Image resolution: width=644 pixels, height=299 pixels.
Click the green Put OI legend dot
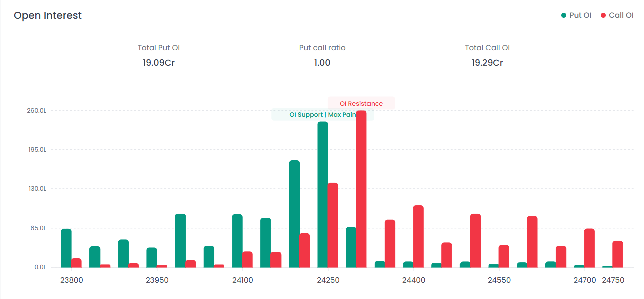[564, 15]
